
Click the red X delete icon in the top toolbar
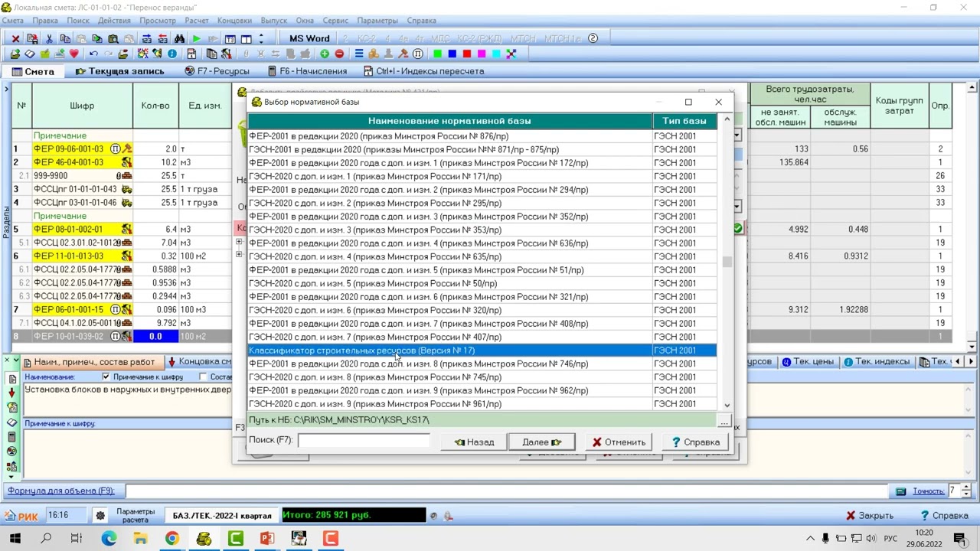tap(15, 38)
